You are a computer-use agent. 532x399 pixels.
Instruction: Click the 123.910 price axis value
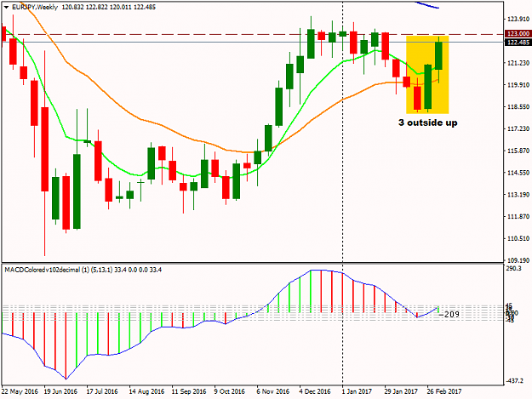coord(518,19)
